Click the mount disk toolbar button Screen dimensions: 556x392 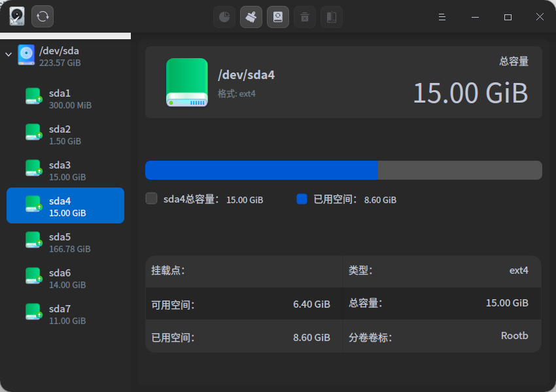[x=277, y=16]
